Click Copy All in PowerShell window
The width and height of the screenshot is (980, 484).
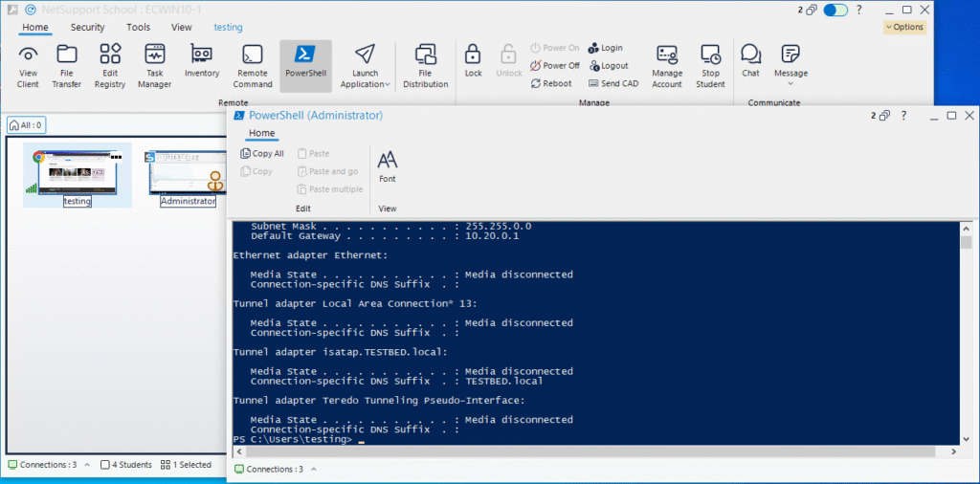click(x=262, y=154)
